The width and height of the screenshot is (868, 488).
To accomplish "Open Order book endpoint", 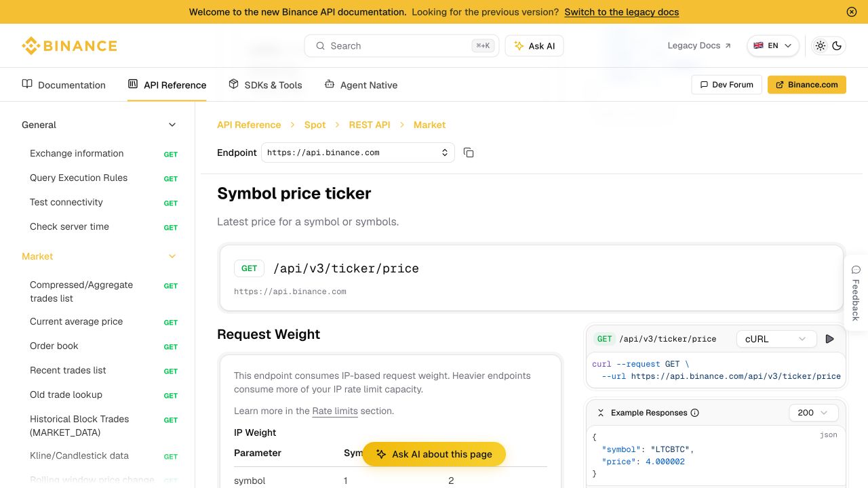I will click(104, 346).
